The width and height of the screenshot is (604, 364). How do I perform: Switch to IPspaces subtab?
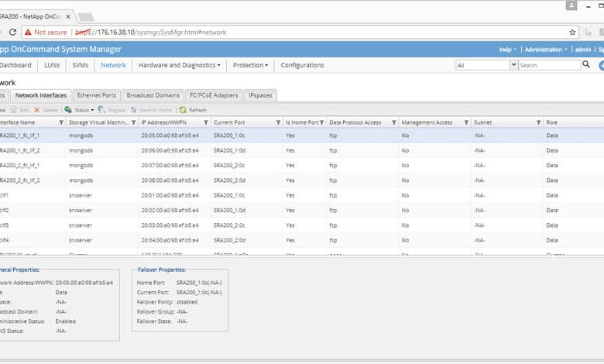click(x=260, y=95)
